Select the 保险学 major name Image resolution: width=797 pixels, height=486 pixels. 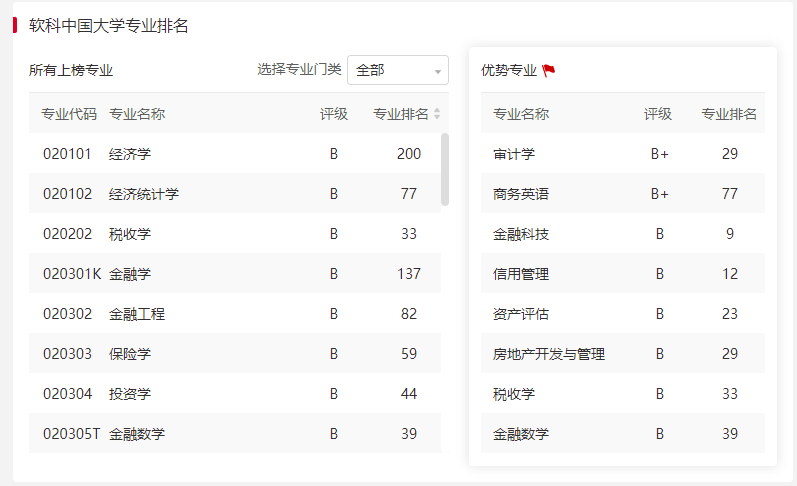coord(130,354)
